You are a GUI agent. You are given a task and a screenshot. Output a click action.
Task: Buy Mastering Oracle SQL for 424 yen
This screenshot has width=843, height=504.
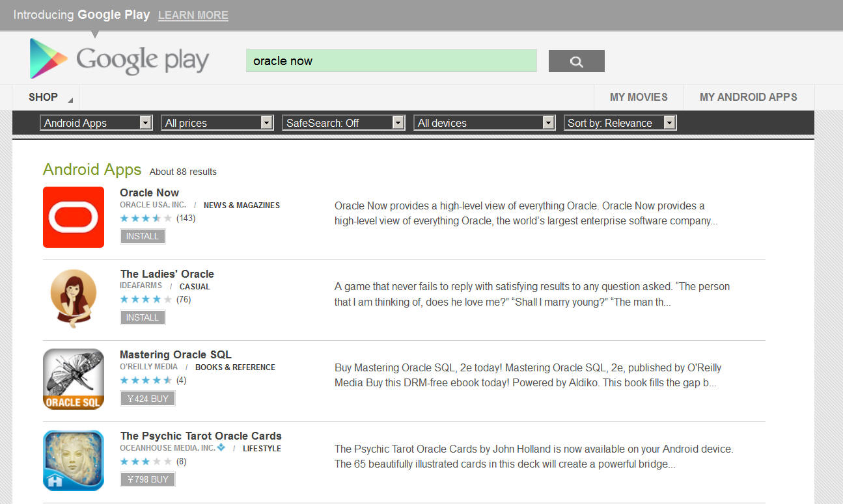tap(147, 398)
